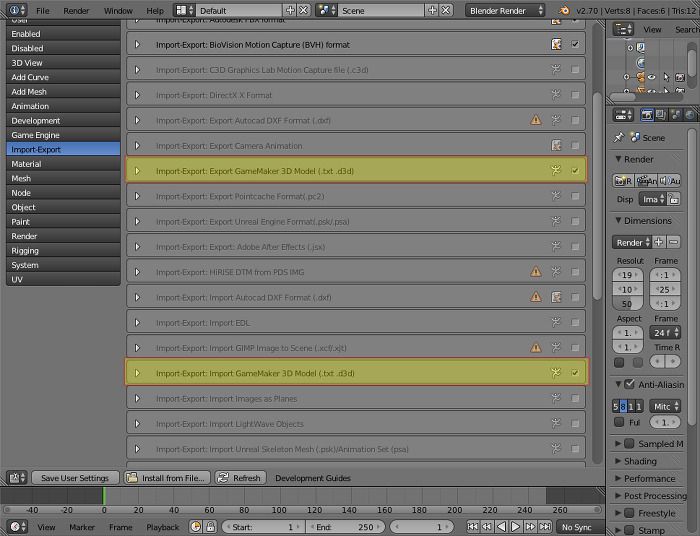Disable the BioVision Motion Capture addon checkbox

[575, 44]
